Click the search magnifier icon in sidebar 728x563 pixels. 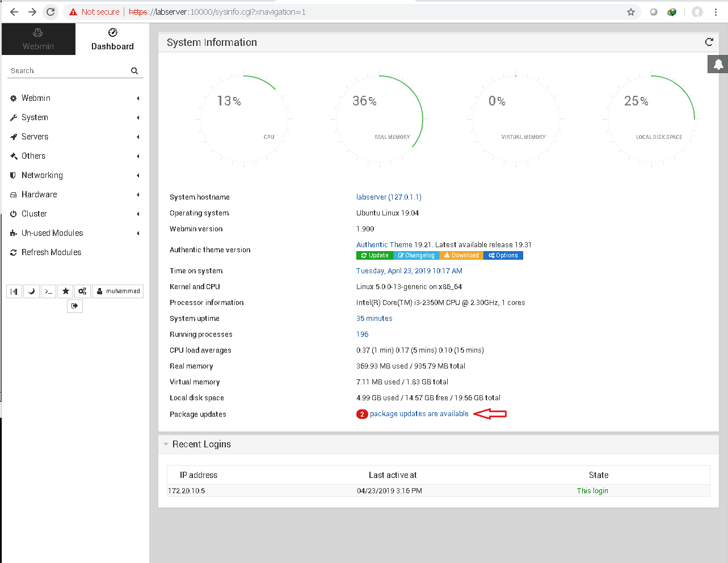(134, 71)
